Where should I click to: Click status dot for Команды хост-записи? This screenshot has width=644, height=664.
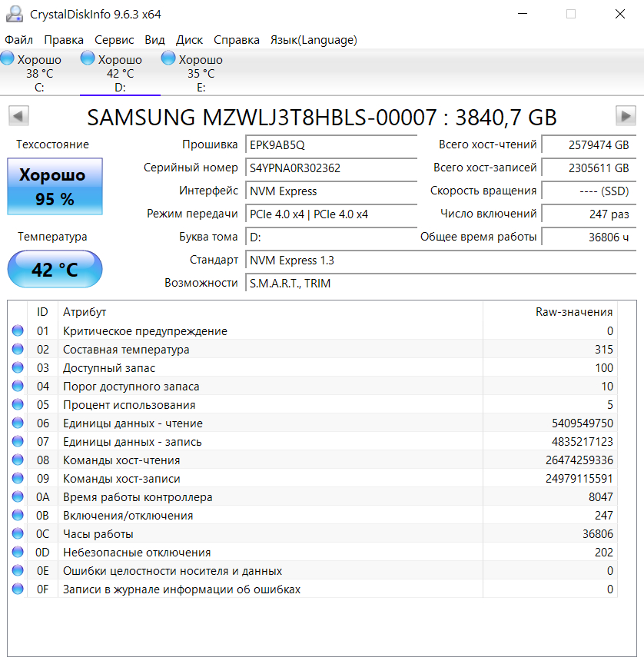pyautogui.click(x=18, y=478)
